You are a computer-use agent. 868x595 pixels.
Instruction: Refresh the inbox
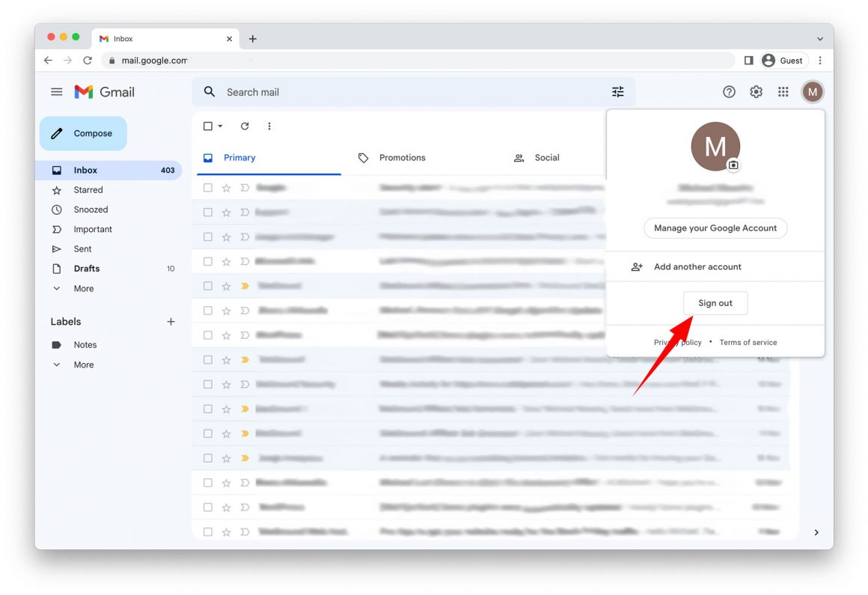(x=245, y=126)
